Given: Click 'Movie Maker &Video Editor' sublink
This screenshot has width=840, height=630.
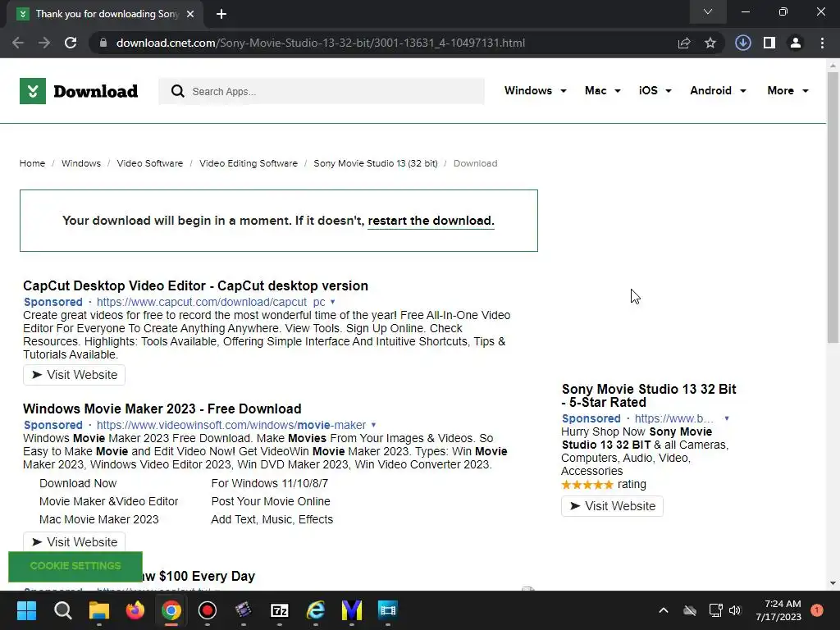Looking at the screenshot, I should point(109,501).
